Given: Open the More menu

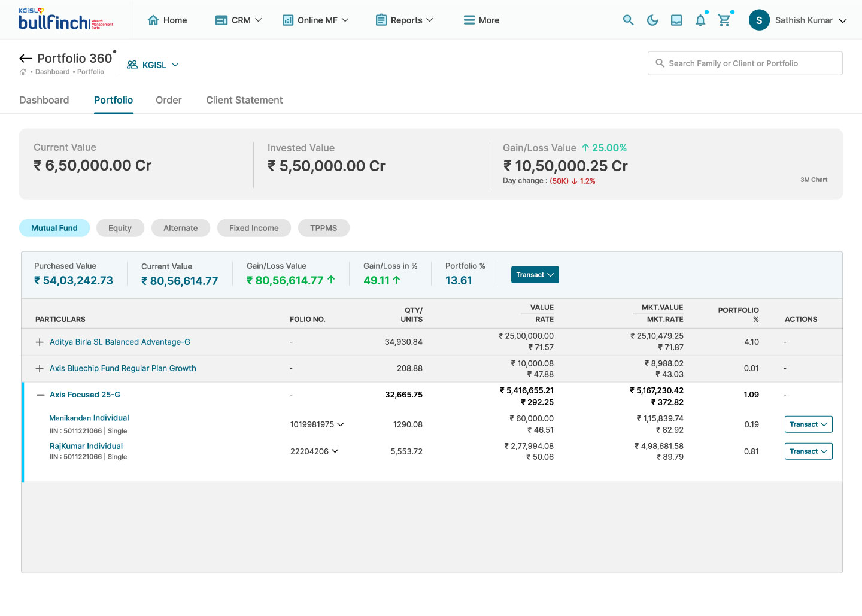Looking at the screenshot, I should click(x=481, y=20).
